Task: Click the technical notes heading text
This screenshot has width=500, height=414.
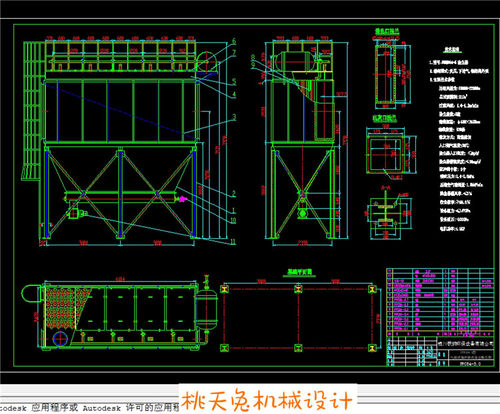Action: [452, 50]
